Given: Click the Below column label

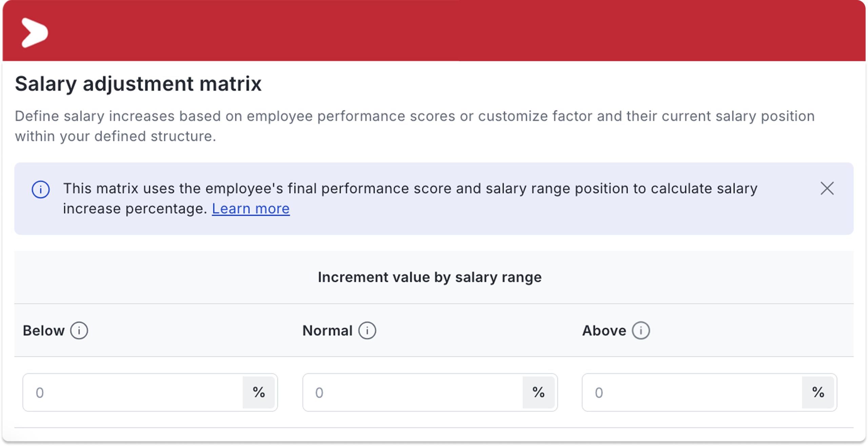Looking at the screenshot, I should click(44, 330).
